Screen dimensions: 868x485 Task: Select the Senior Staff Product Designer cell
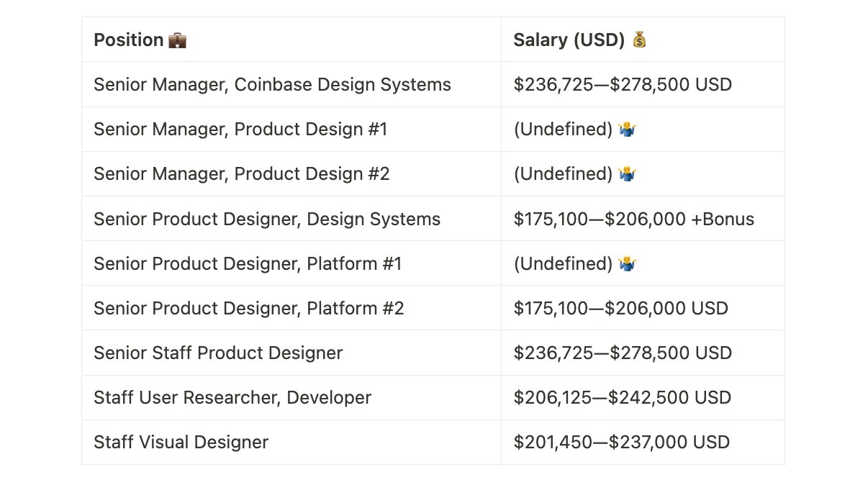(x=291, y=353)
